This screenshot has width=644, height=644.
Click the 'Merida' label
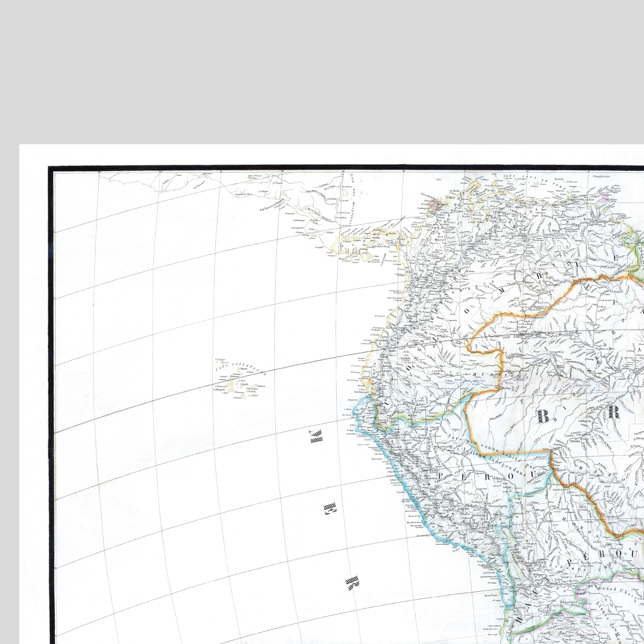point(488,234)
